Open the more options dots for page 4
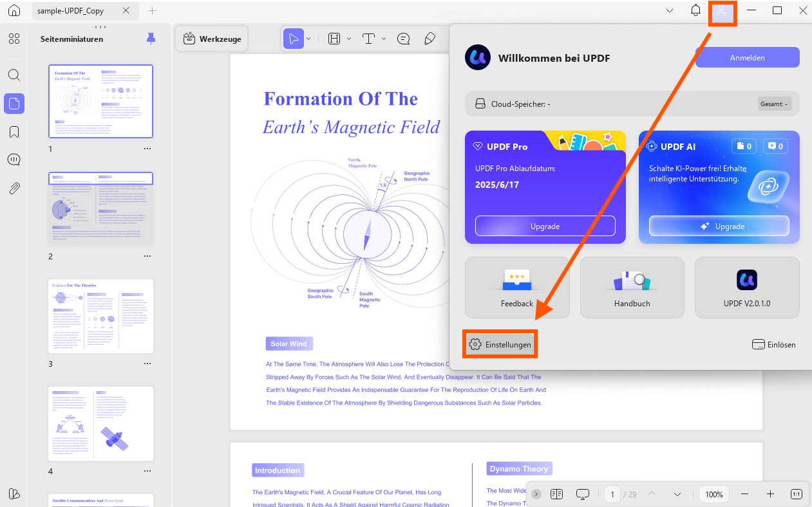 pyautogui.click(x=147, y=471)
